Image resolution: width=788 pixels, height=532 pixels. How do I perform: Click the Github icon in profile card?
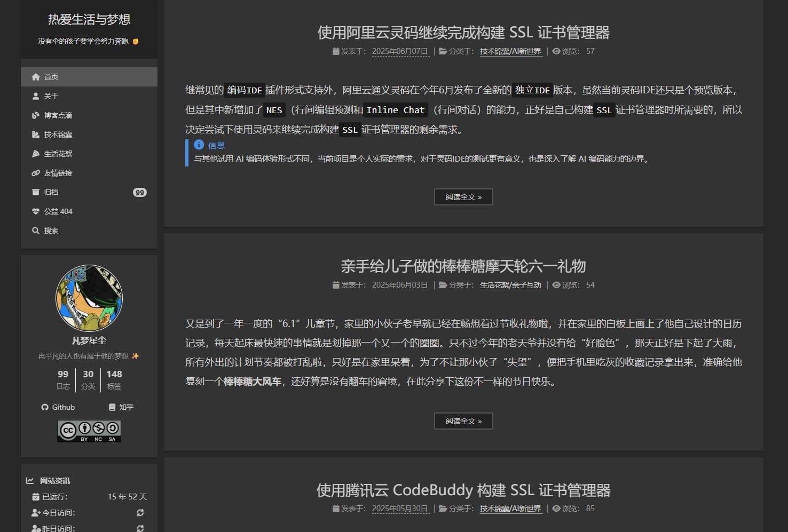46,407
